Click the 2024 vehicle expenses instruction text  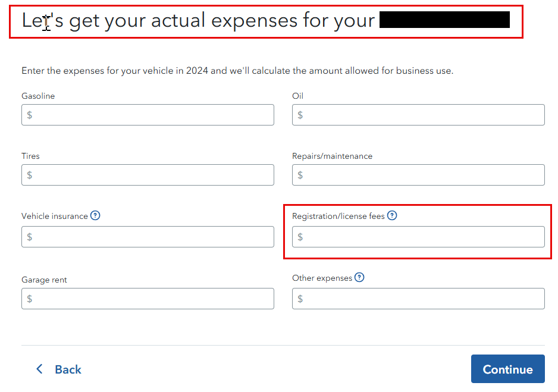tap(237, 71)
